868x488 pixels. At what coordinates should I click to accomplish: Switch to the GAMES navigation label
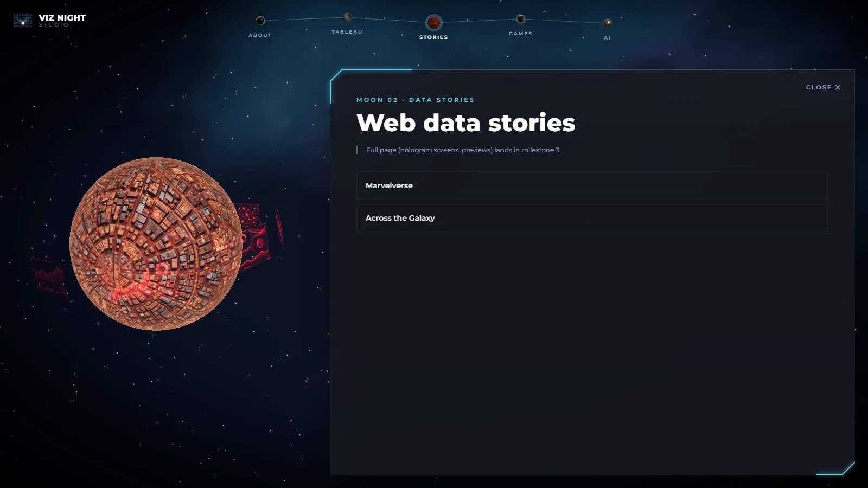tap(520, 34)
